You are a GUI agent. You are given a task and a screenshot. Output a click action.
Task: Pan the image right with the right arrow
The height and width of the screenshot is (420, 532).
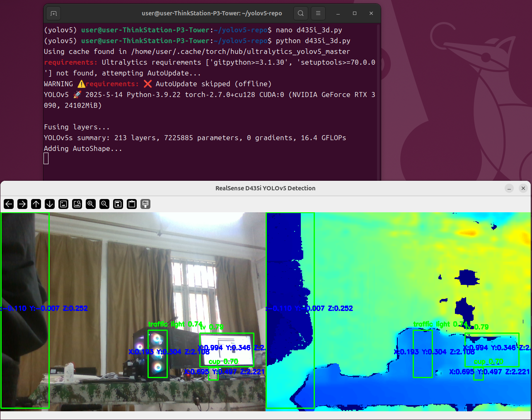[x=22, y=204]
